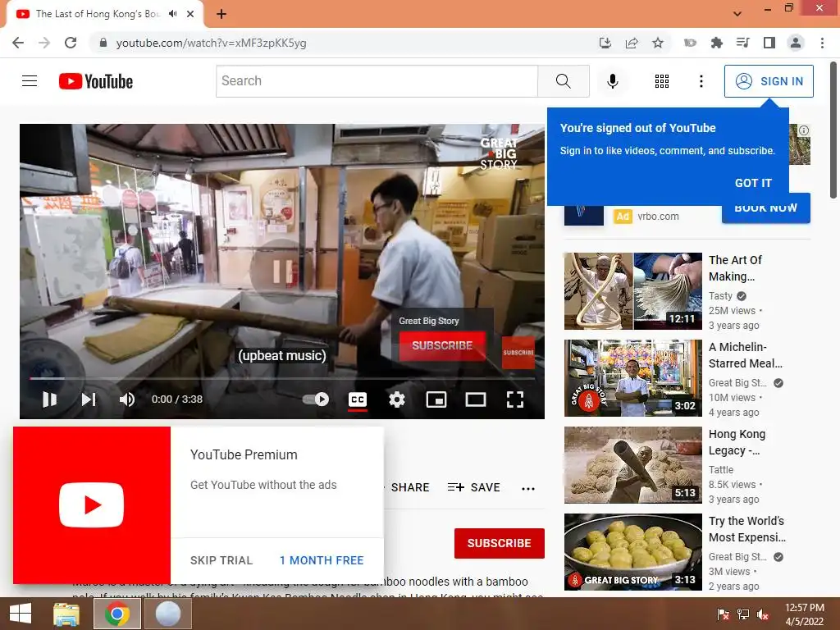The width and height of the screenshot is (840, 630).
Task: Click the SIGN IN button
Action: point(769,81)
